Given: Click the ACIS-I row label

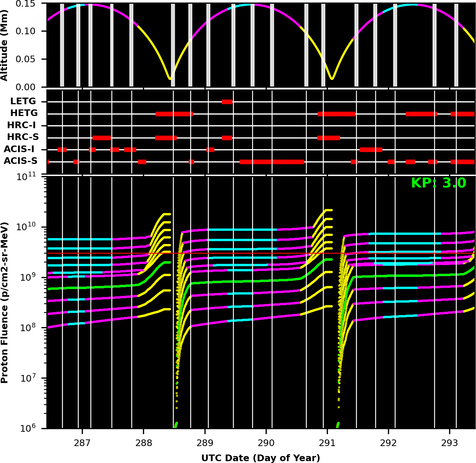Looking at the screenshot, I should tap(19, 149).
